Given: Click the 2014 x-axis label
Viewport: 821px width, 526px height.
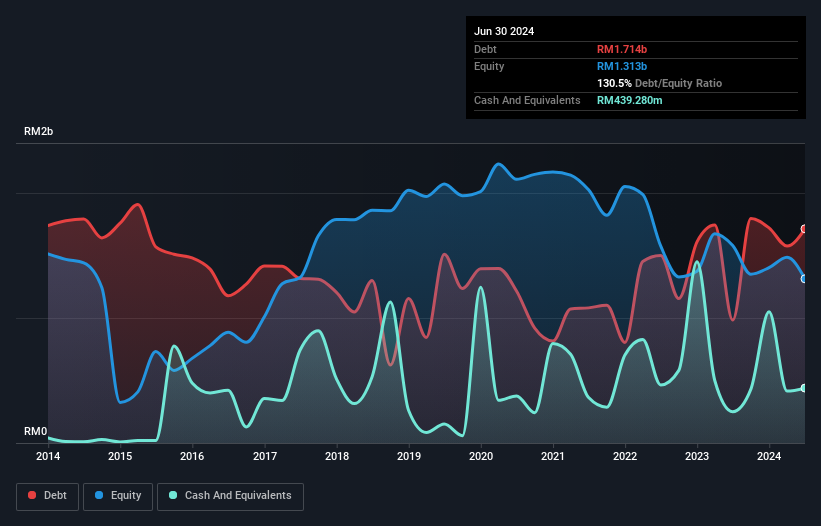Looking at the screenshot, I should [48, 456].
